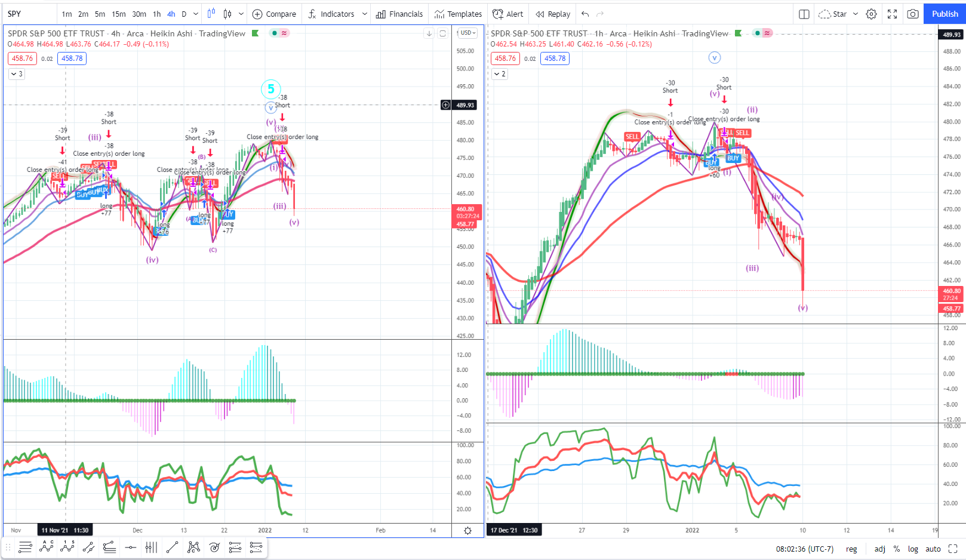Switch to the 15m timeframe

tap(119, 14)
